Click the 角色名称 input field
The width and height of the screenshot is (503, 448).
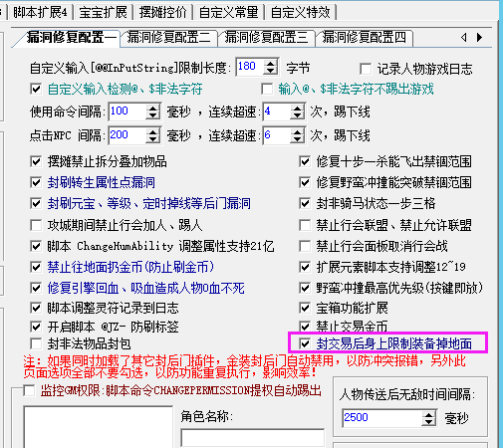[253, 438]
